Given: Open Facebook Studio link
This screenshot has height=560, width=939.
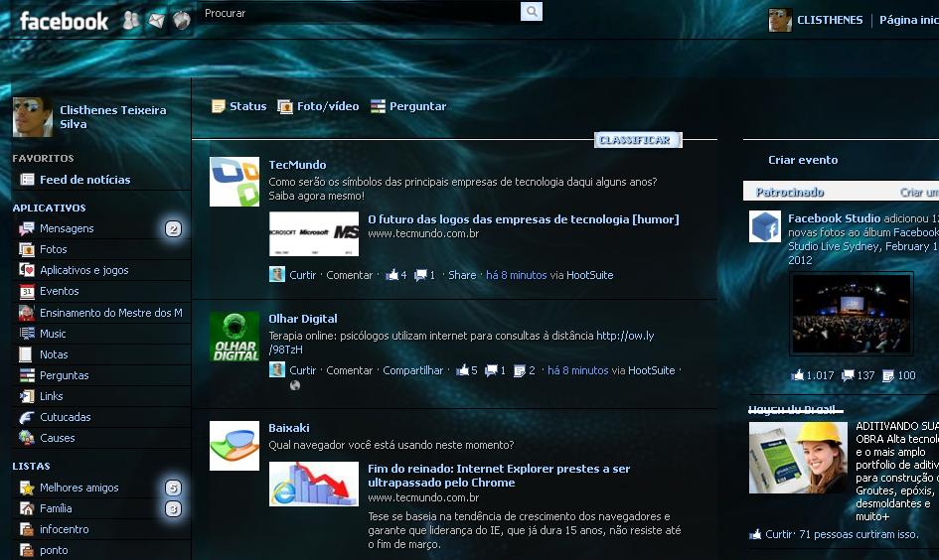Looking at the screenshot, I should tap(834, 218).
